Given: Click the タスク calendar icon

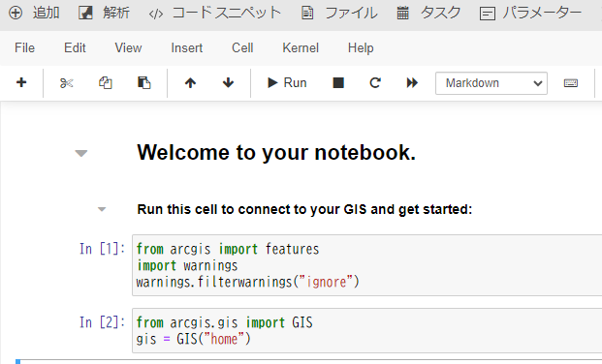Looking at the screenshot, I should [402, 13].
